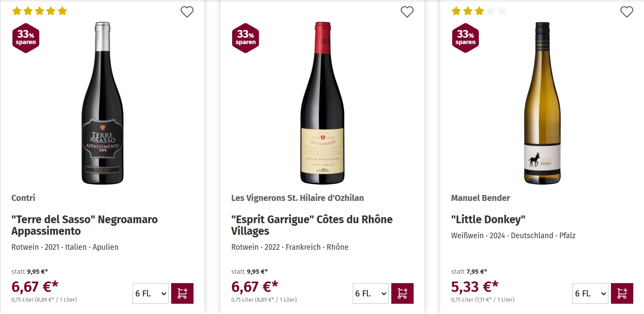View five-star rating of Terre del Sasso
The width and height of the screenshot is (644, 314).
pos(39,11)
